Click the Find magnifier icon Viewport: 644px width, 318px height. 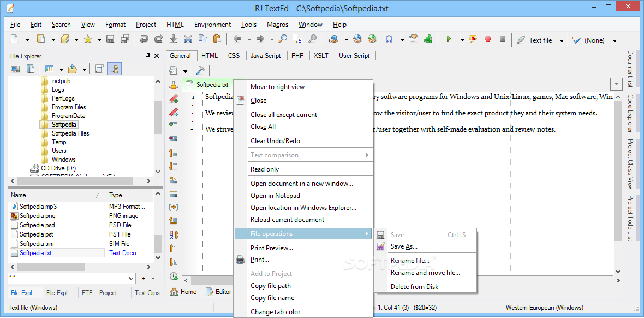(x=283, y=39)
